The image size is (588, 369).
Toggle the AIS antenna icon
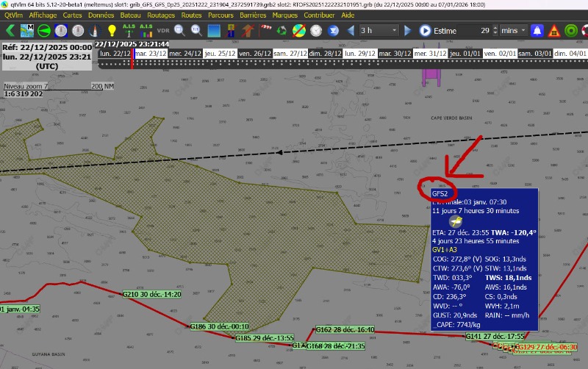129,31
